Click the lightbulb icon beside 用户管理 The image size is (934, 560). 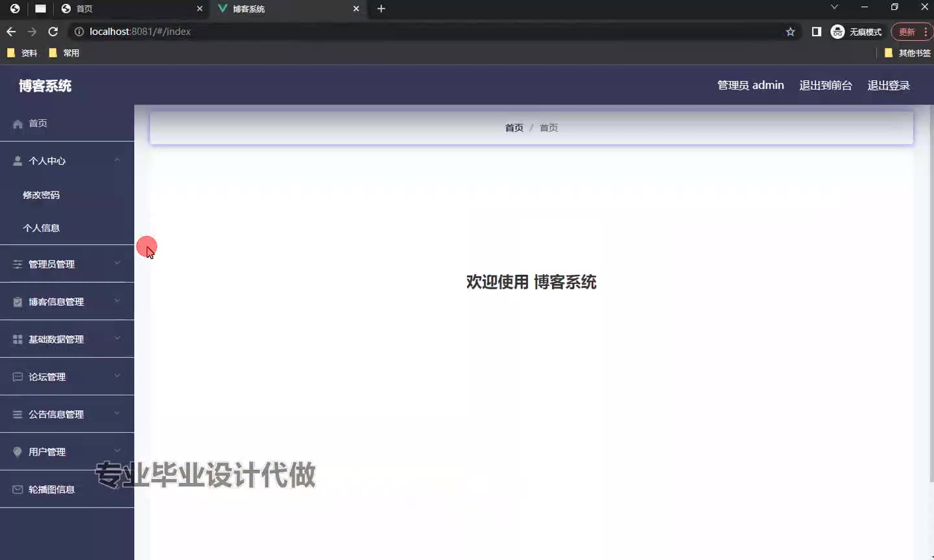coord(18,452)
